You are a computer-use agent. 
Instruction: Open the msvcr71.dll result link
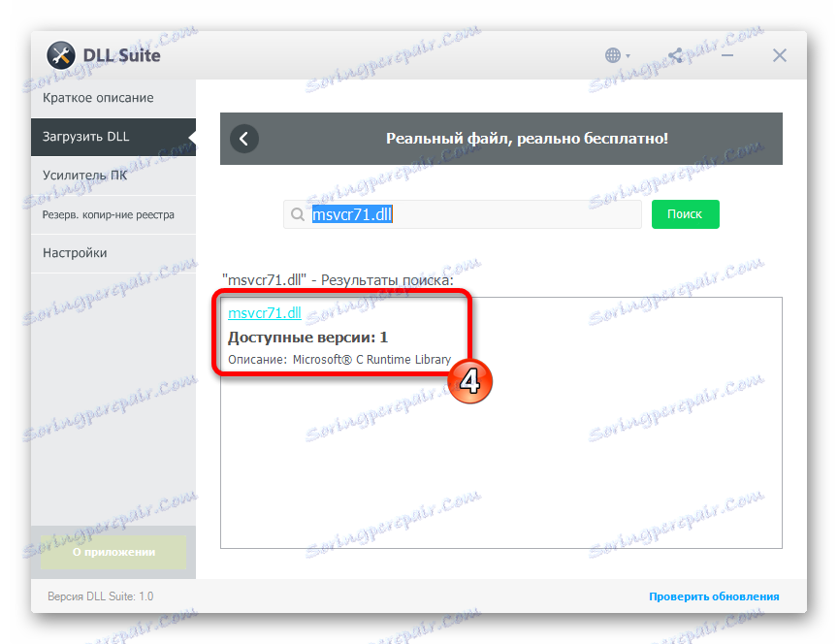click(x=265, y=313)
